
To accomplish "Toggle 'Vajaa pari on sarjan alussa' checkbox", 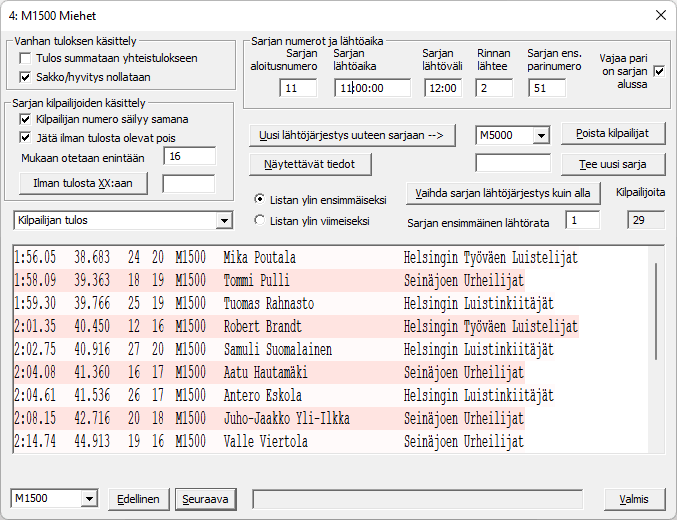I will point(659,72).
